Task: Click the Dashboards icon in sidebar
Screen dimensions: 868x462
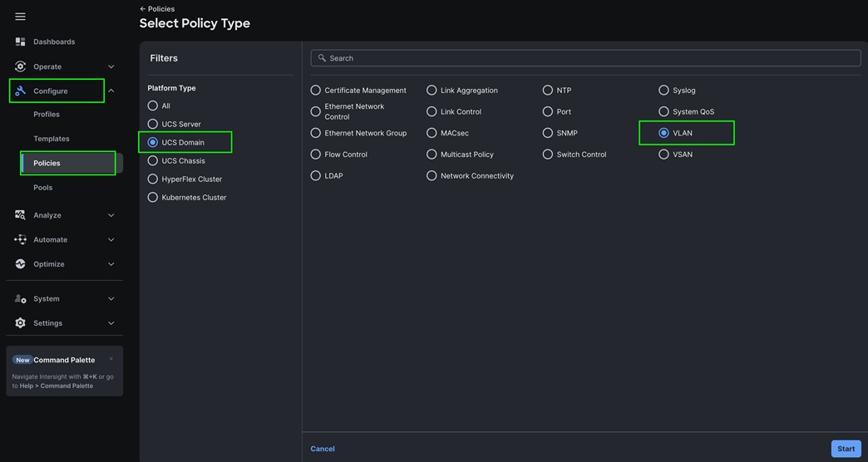Action: pos(21,42)
